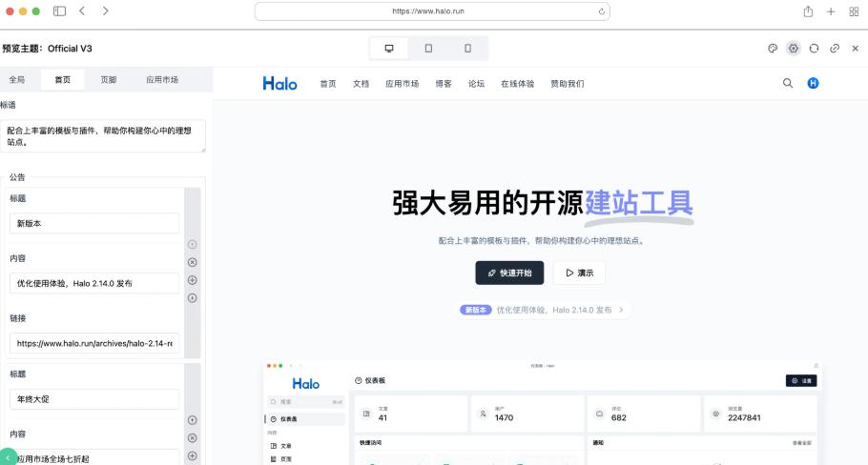Open 博客 in the site navigation

[x=444, y=84]
